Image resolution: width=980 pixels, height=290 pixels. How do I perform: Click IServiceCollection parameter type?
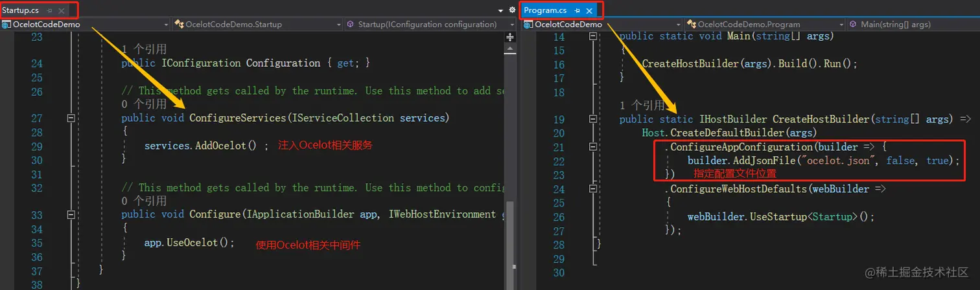coord(343,118)
